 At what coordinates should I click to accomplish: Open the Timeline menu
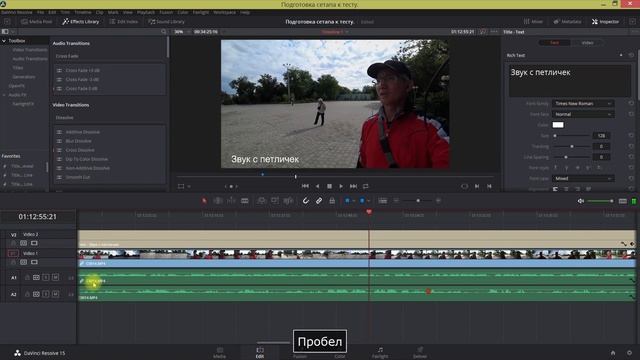click(83, 12)
